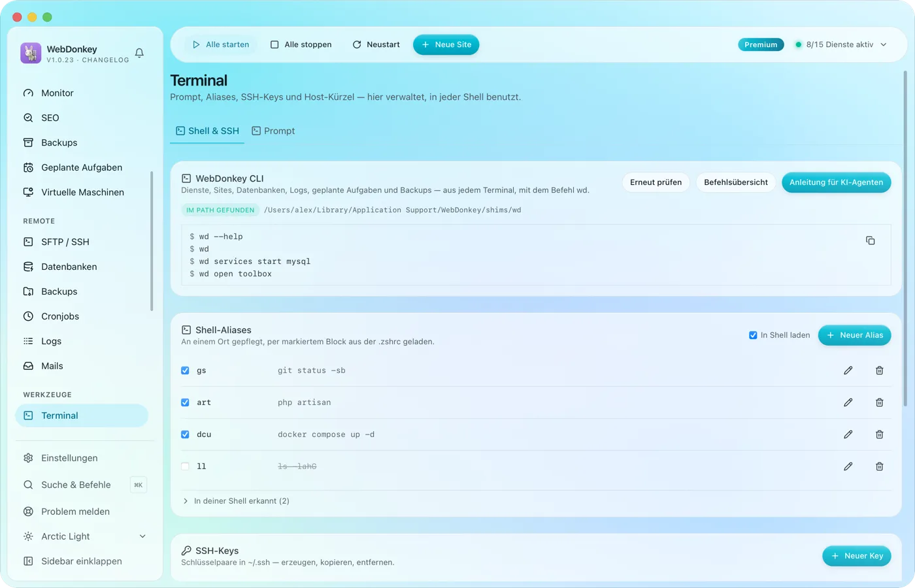The height and width of the screenshot is (588, 915).
Task: Select the Shell & SSH tab
Action: click(207, 131)
